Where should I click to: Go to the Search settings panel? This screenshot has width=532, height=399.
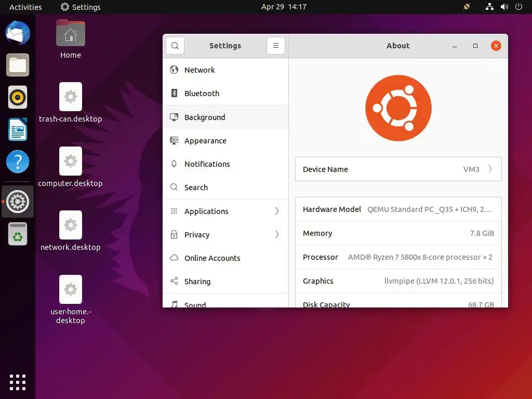[x=225, y=187]
